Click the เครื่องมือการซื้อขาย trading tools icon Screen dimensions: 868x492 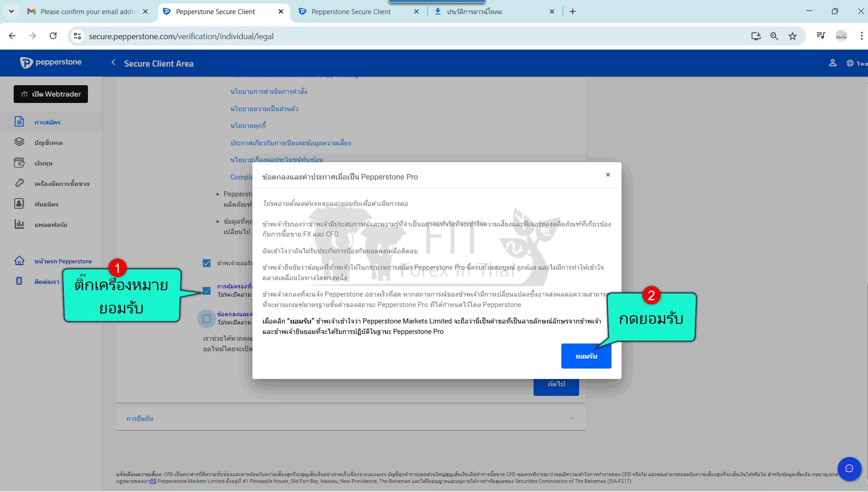point(19,183)
